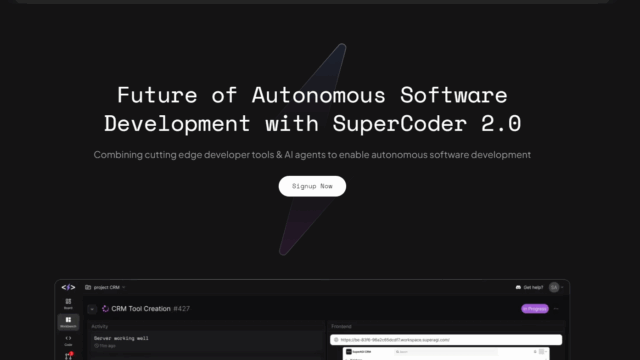The image size is (640, 360).
Task: Open the three-dots menu beside In Progress
Action: pyautogui.click(x=556, y=309)
